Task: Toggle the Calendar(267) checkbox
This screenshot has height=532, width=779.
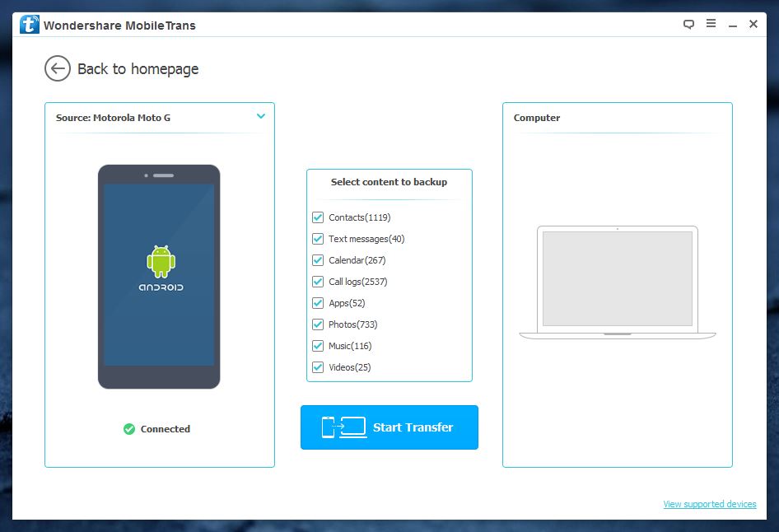Action: point(318,260)
